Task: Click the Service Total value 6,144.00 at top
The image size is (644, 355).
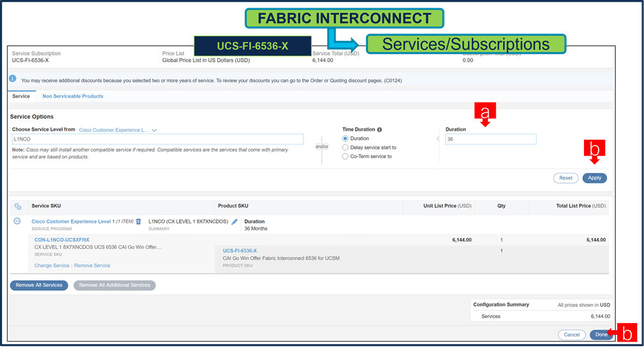Action: click(x=323, y=60)
